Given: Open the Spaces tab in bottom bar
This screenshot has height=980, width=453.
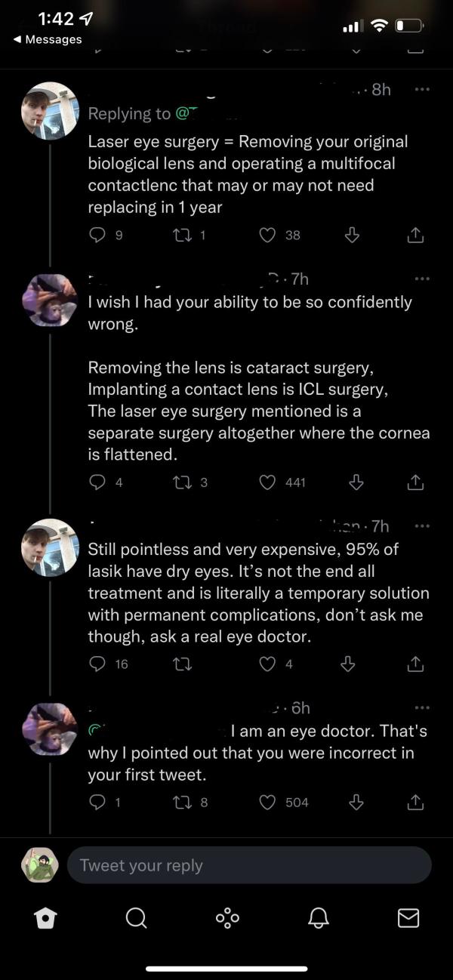Looking at the screenshot, I should point(226,917).
